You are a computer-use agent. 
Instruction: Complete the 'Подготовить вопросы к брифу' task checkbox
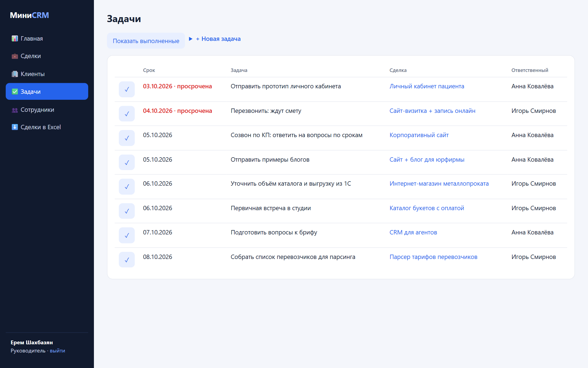point(127,235)
